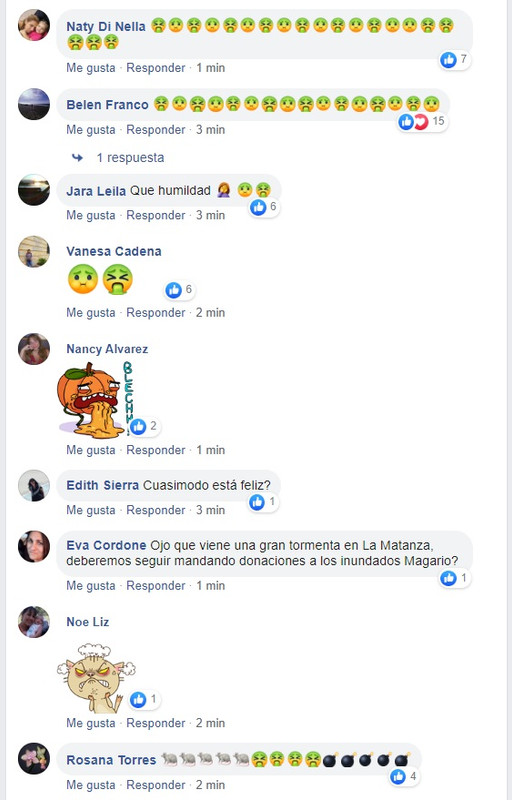Click the heart reaction icon on Belen Franco's comment
This screenshot has height=800, width=512.
[421, 122]
